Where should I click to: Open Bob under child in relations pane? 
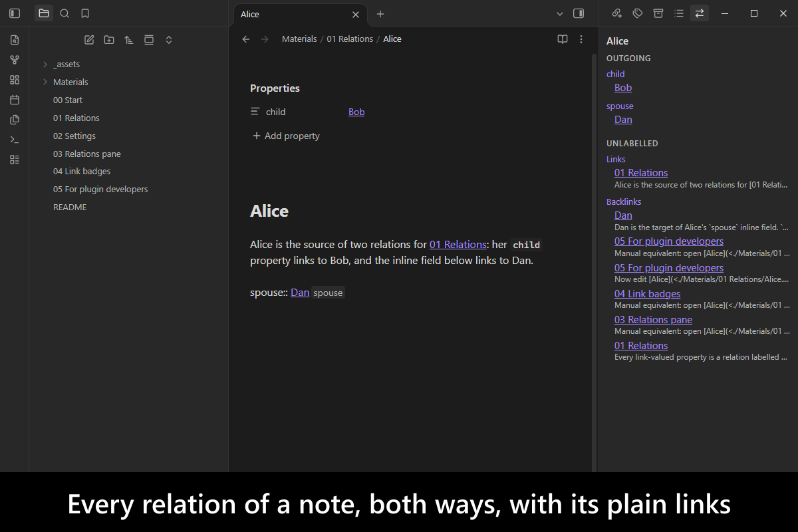623,88
